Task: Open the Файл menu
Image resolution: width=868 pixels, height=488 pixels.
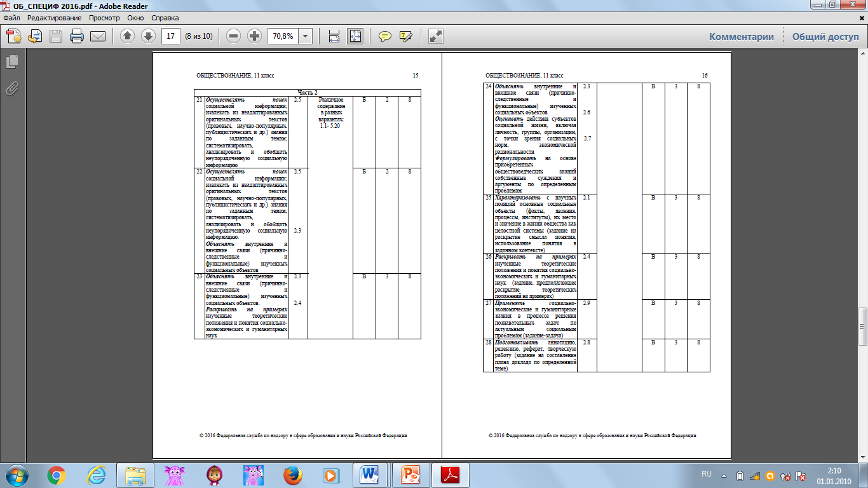Action: tap(11, 18)
